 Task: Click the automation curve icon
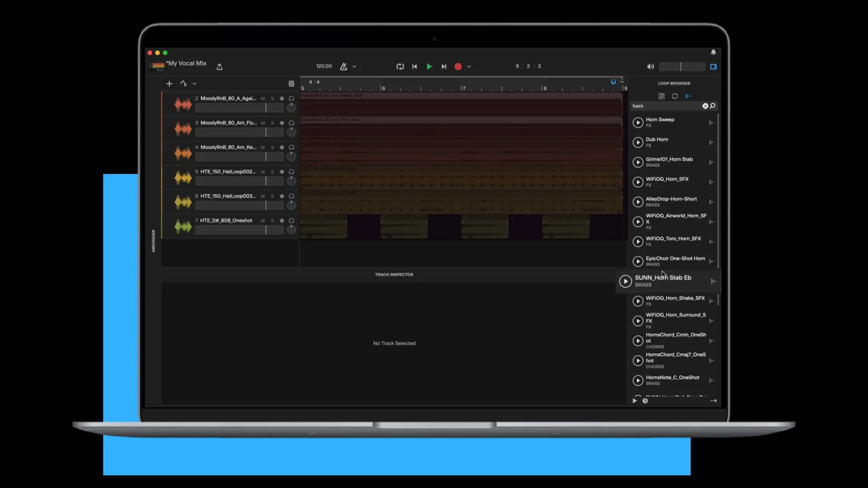[183, 84]
